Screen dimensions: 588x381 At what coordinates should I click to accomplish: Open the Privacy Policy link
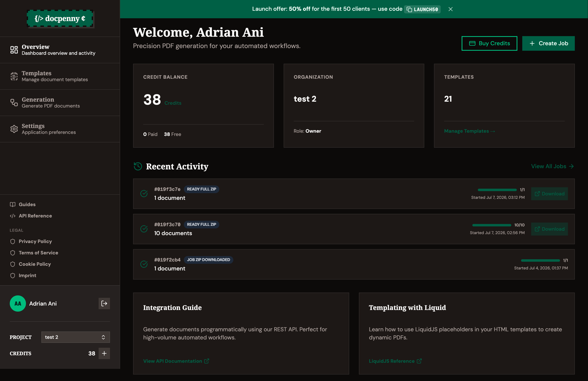(31, 241)
